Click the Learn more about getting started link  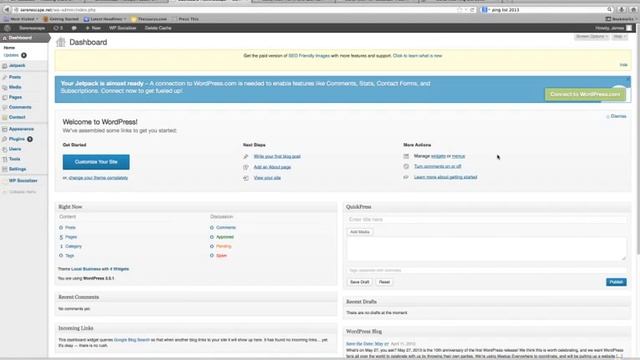pyautogui.click(x=446, y=177)
